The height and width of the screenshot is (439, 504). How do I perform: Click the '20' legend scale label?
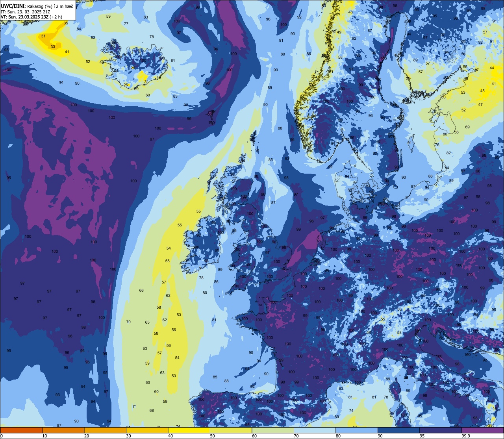[x=87, y=436]
